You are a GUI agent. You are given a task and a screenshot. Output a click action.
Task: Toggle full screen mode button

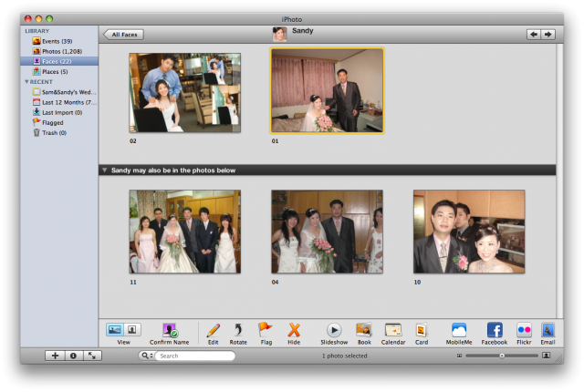click(x=92, y=356)
